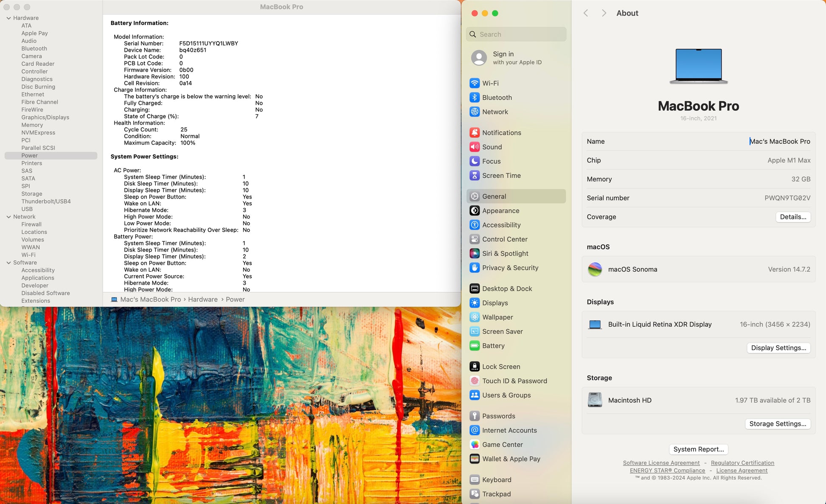Select the Screen Time hourglass icon
This screenshot has height=504, width=826.
[475, 176]
